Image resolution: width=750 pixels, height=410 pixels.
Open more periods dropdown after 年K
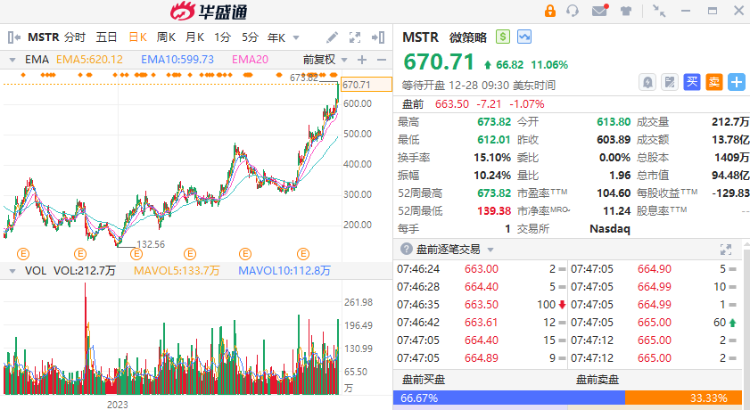pos(296,38)
